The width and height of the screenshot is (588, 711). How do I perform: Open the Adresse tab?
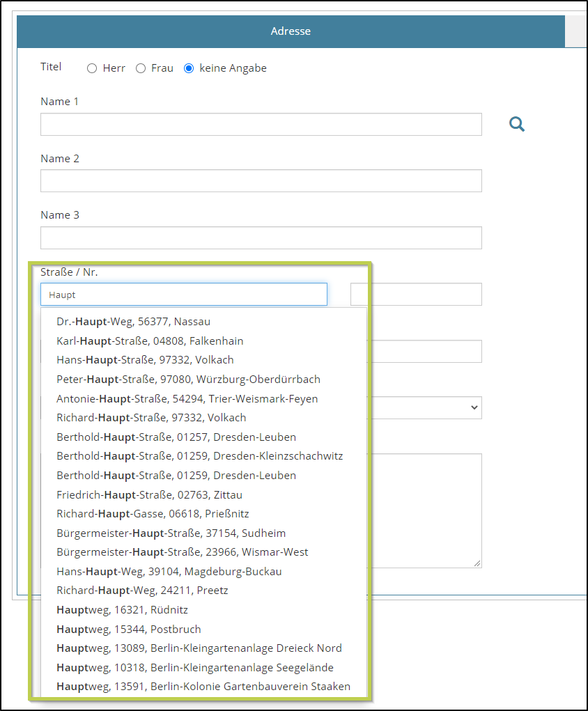291,31
